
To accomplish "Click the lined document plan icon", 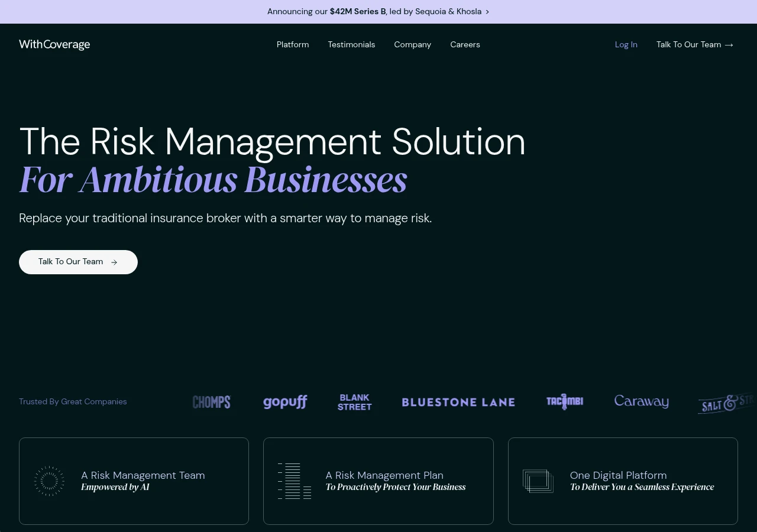I will coord(295,481).
